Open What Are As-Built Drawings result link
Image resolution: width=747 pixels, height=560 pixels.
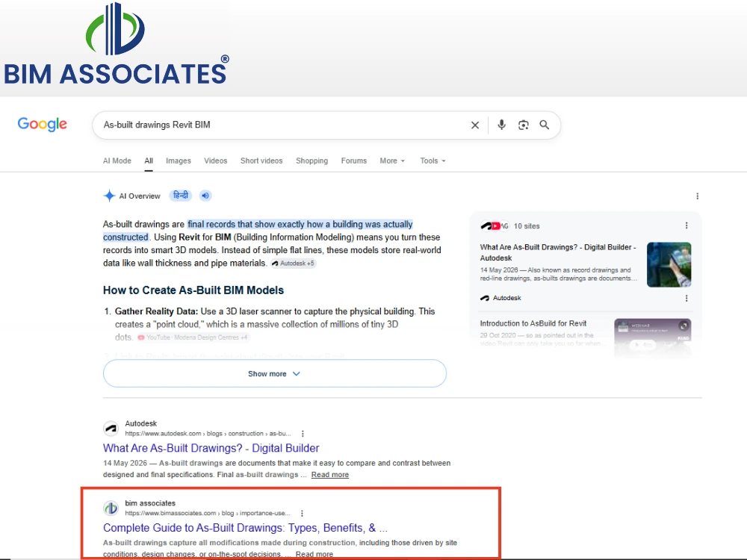[211, 448]
